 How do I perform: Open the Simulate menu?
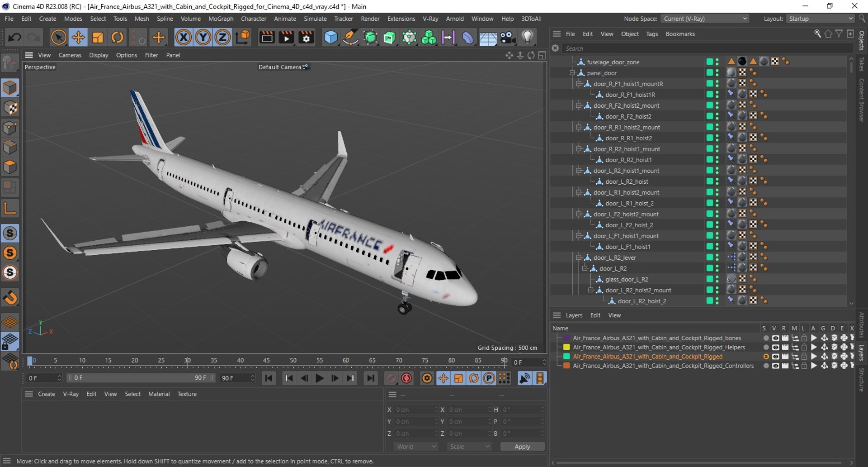[x=315, y=19]
